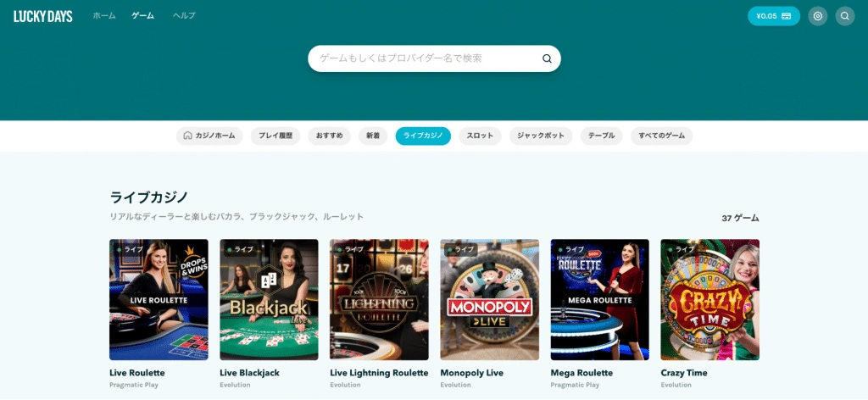Image resolution: width=868 pixels, height=400 pixels.
Task: Open the Crazy Time game thumbnail
Action: pos(710,299)
